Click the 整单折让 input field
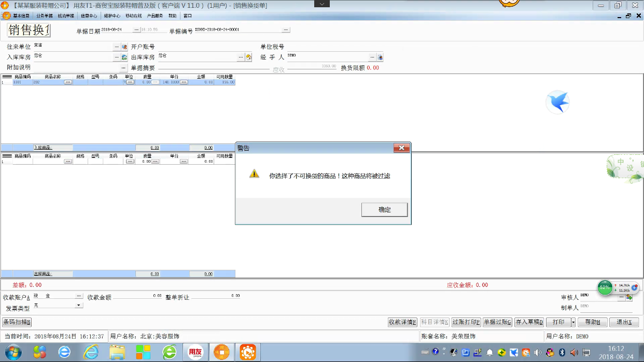The height and width of the screenshot is (362, 644). tap(216, 296)
